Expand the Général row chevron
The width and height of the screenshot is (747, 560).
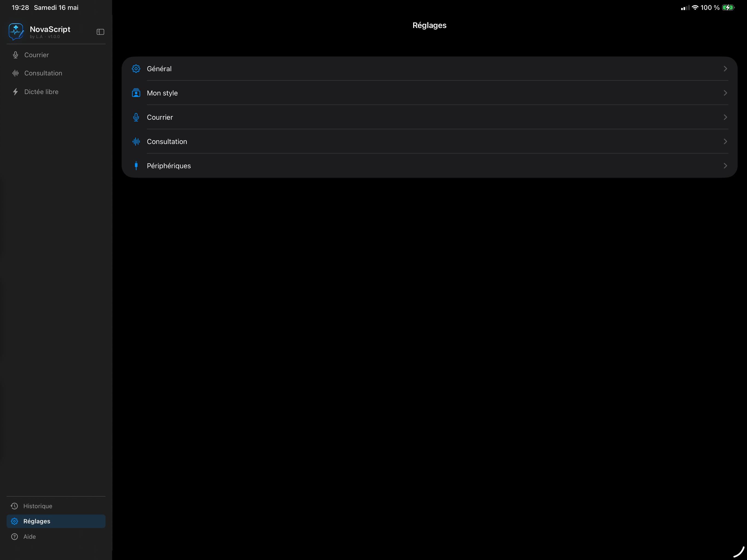725,69
